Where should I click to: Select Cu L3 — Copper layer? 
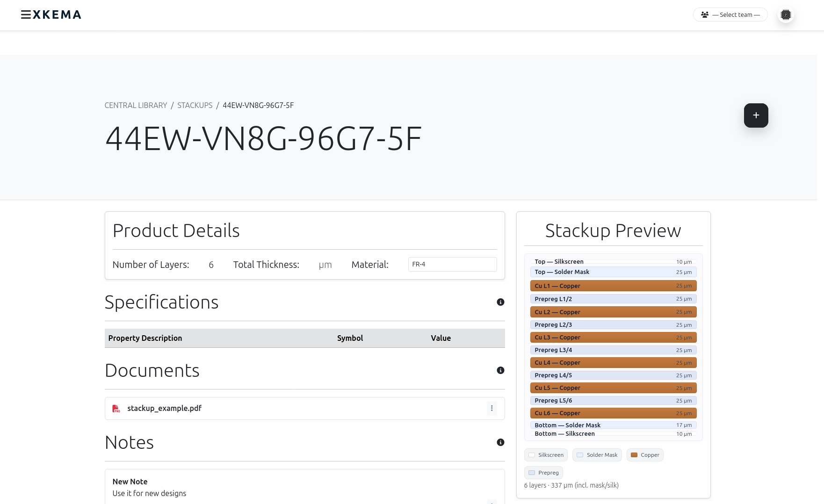pos(613,337)
